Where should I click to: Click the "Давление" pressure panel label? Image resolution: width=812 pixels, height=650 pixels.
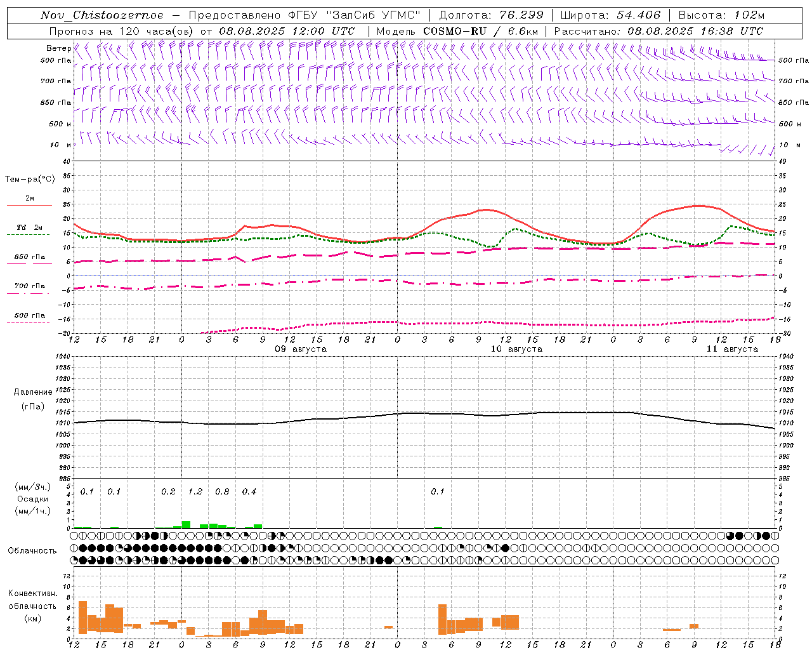coord(32,392)
